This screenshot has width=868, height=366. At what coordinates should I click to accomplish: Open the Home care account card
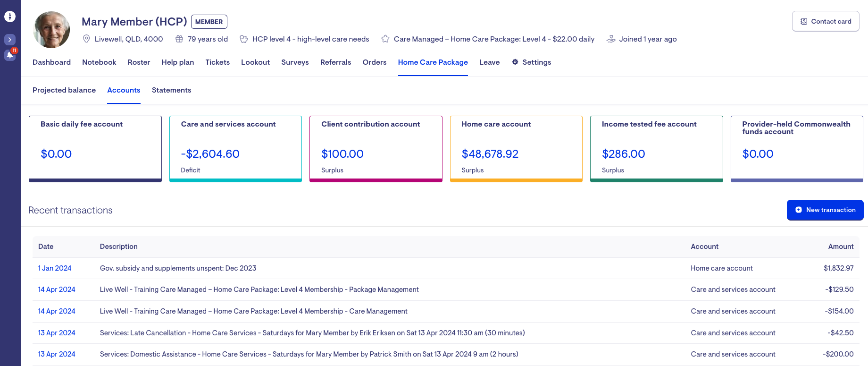[x=516, y=149]
